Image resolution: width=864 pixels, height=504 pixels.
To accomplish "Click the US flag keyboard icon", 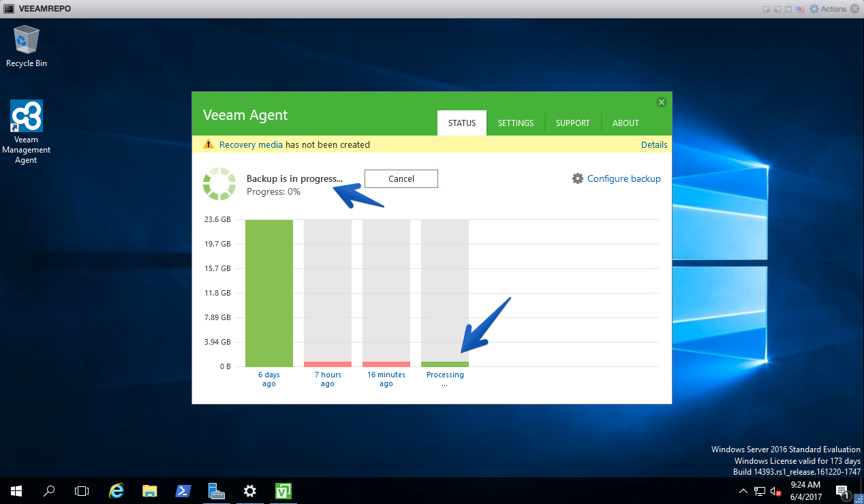I will pos(801,9).
